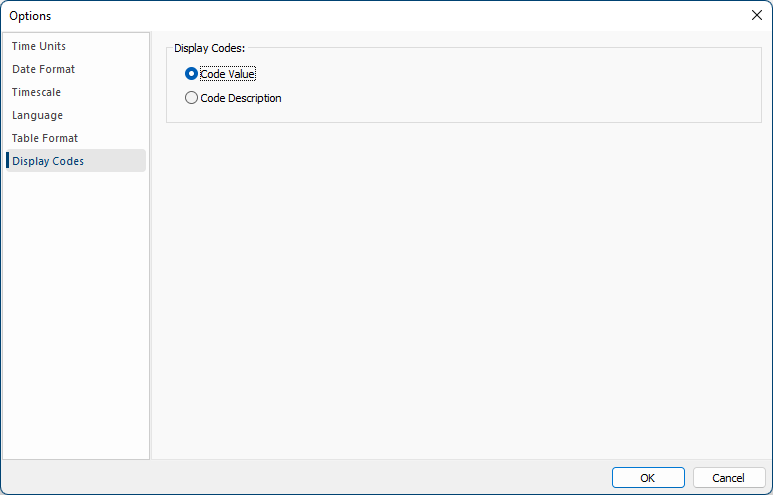Confirm the settings with OK

[648, 478]
